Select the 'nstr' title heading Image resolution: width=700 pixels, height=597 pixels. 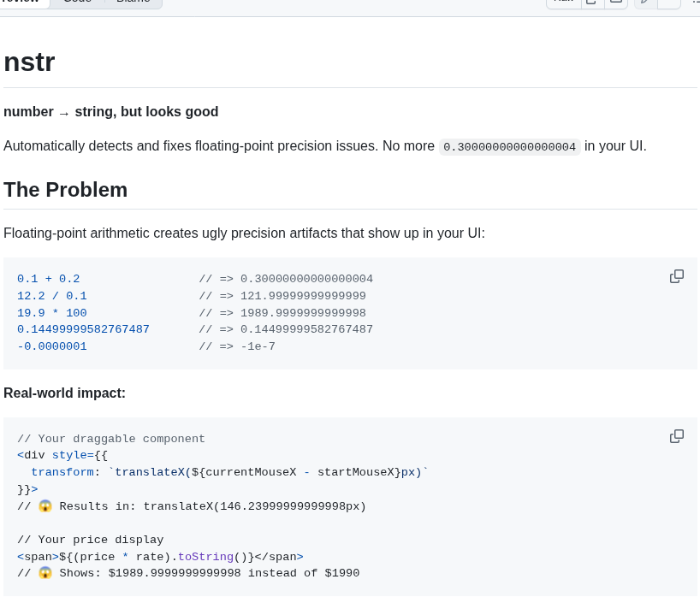[29, 62]
